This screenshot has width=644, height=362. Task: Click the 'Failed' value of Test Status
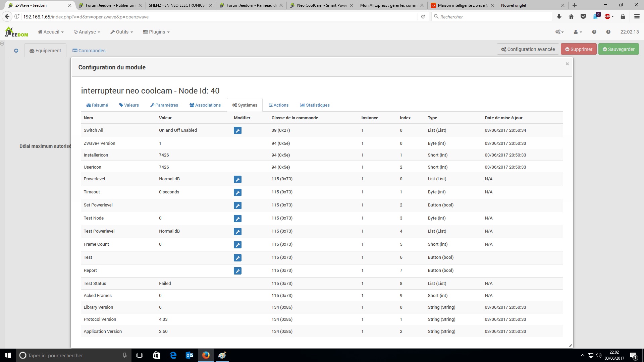click(x=165, y=284)
